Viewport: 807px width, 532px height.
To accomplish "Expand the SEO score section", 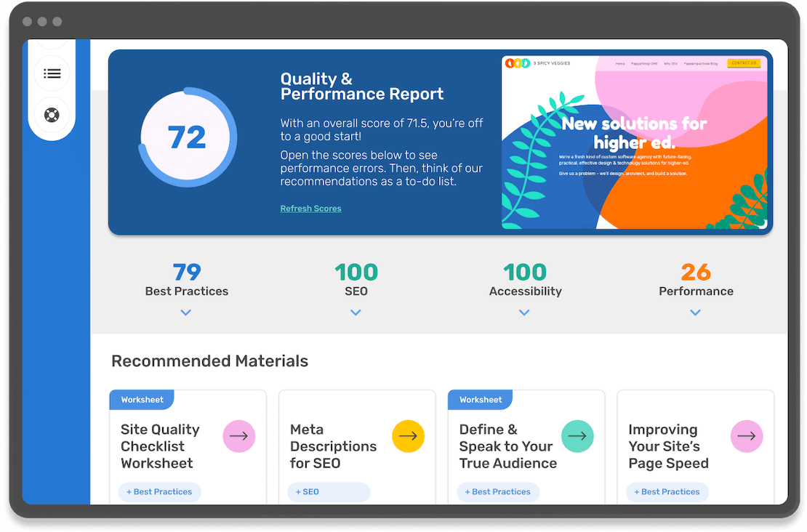I will pos(356,313).
